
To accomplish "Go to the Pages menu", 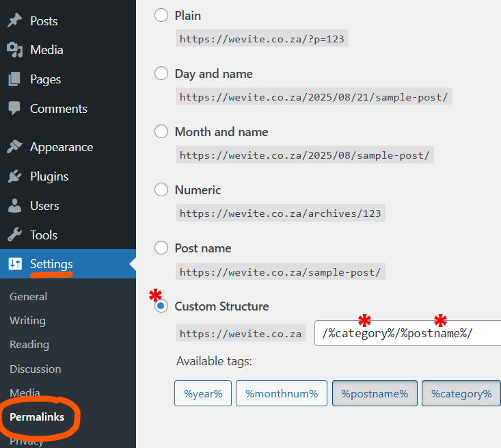I will point(45,79).
